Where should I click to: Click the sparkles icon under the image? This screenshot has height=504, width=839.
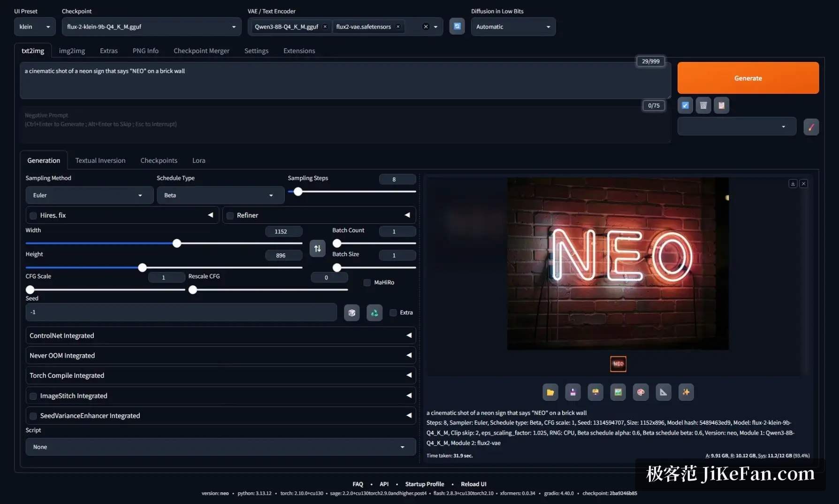[686, 392]
